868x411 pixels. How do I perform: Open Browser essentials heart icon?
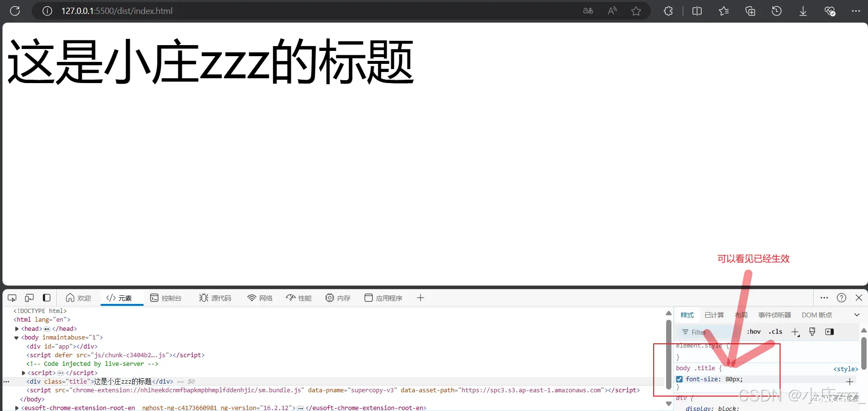(x=830, y=11)
